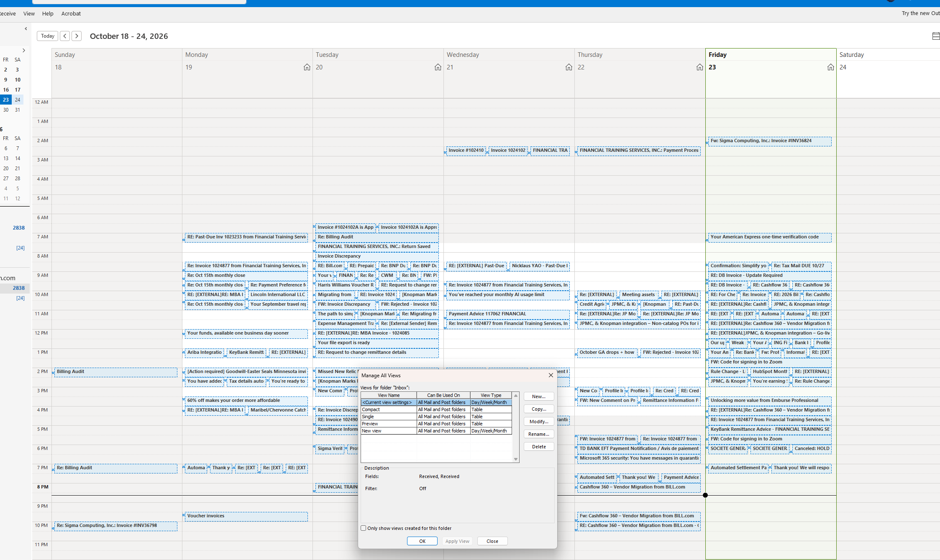The height and width of the screenshot is (560, 940).
Task: Select the Preview view row
Action: pos(436,424)
